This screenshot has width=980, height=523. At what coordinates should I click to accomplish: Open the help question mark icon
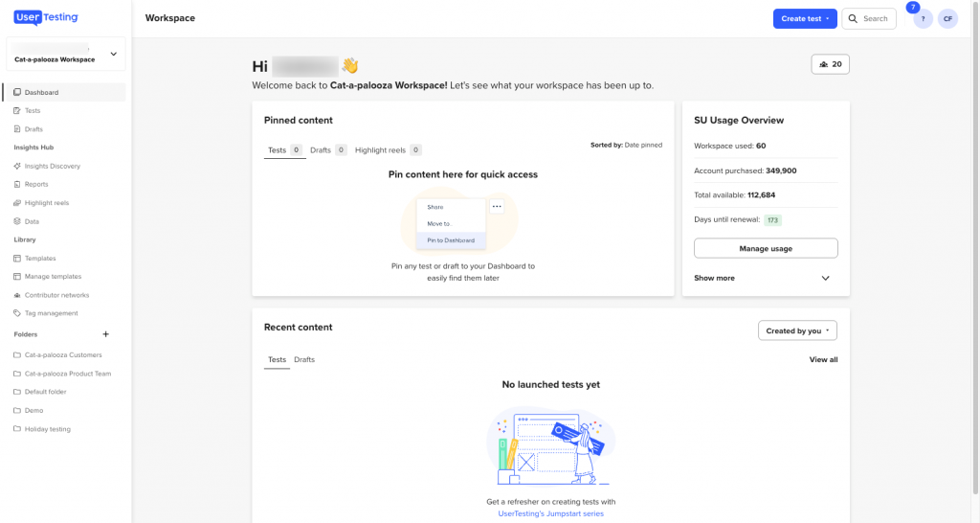coord(924,19)
